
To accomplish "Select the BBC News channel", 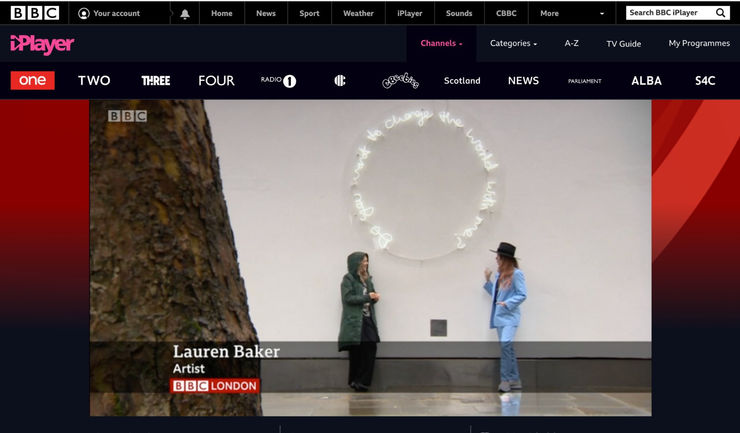I will click(523, 81).
